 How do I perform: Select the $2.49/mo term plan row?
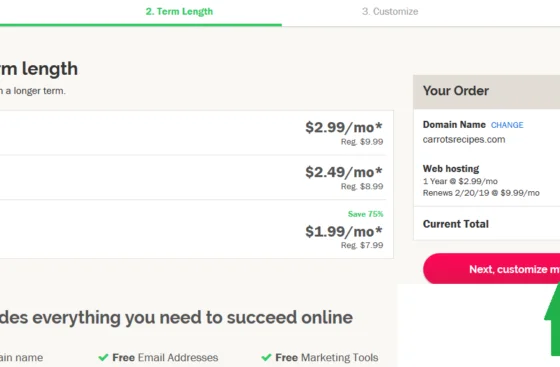[x=196, y=177]
